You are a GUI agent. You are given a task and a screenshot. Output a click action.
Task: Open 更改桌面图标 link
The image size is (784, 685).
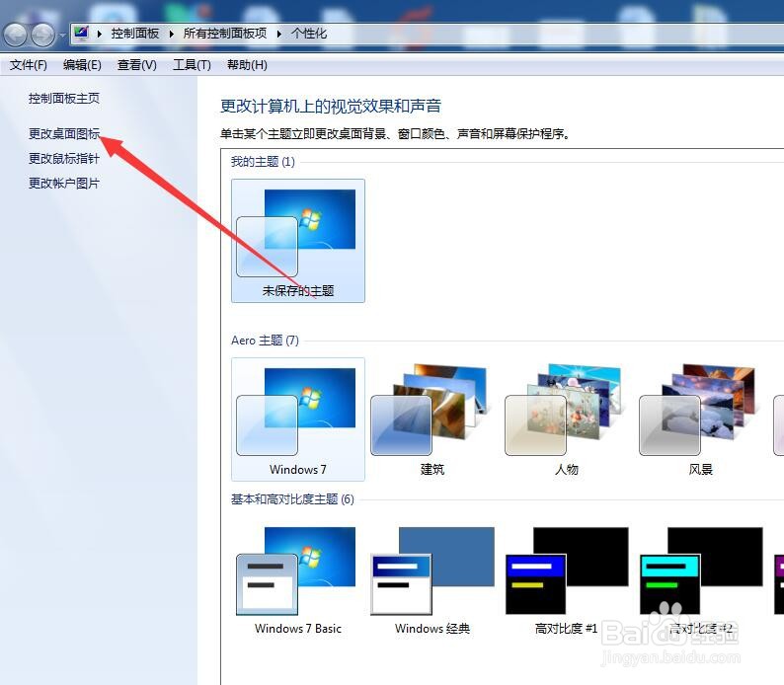64,133
